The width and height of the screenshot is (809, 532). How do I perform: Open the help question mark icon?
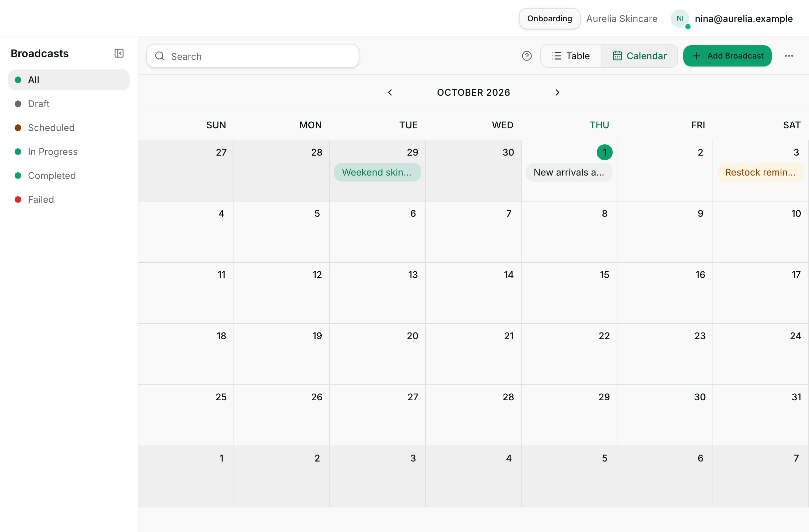(527, 56)
